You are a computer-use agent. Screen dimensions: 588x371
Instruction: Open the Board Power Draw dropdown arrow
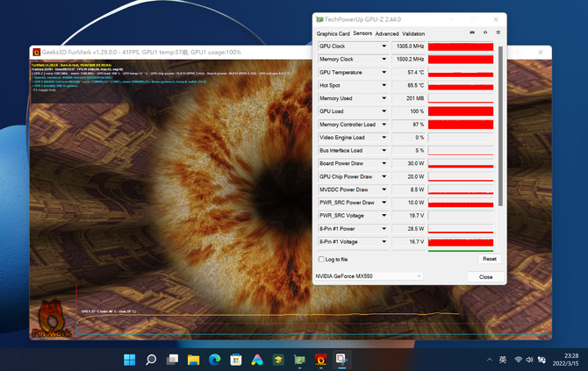tap(384, 163)
